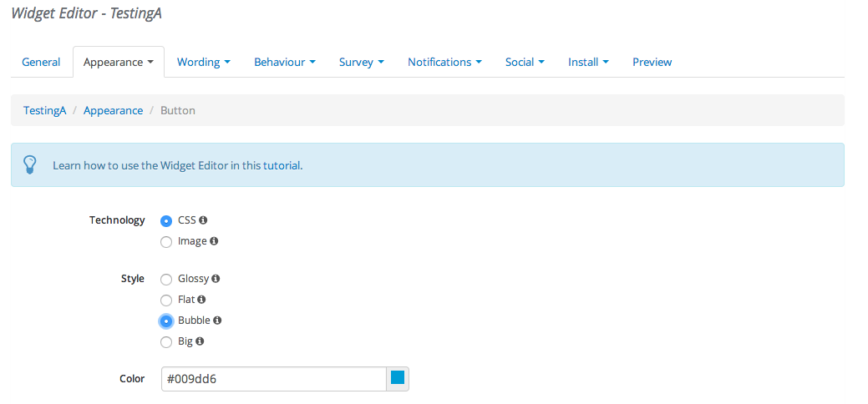Open the Install tab dropdown
The width and height of the screenshot is (868, 404).
[x=588, y=62]
